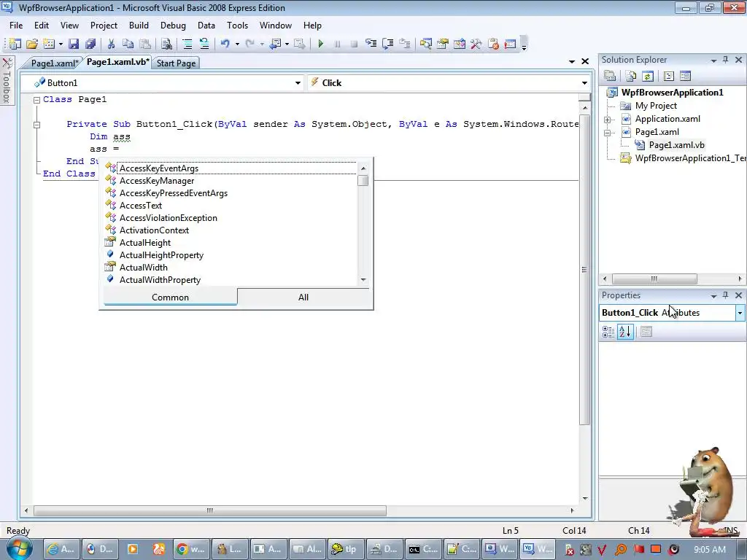747x560 pixels.
Task: Open Properties Window from the toolbar
Action: coord(443,44)
